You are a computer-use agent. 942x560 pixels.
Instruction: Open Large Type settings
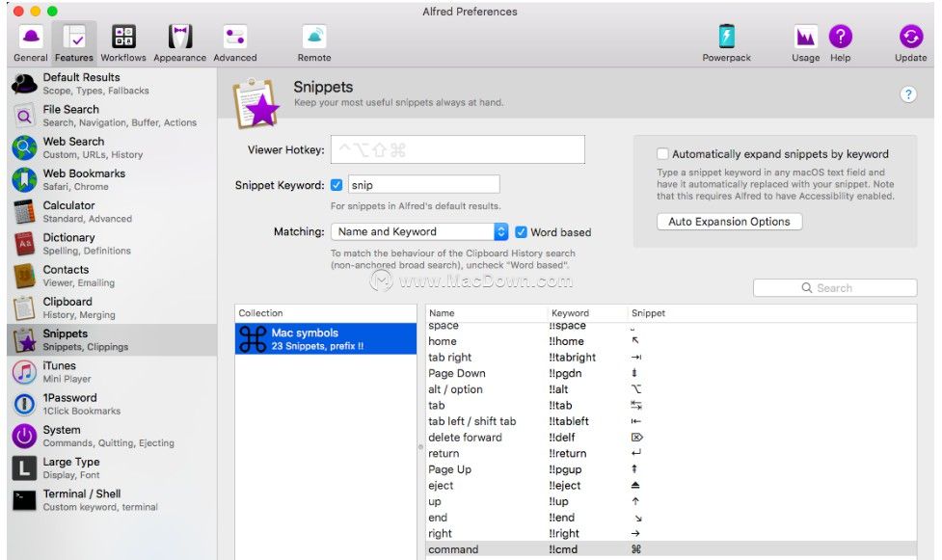pos(113,468)
